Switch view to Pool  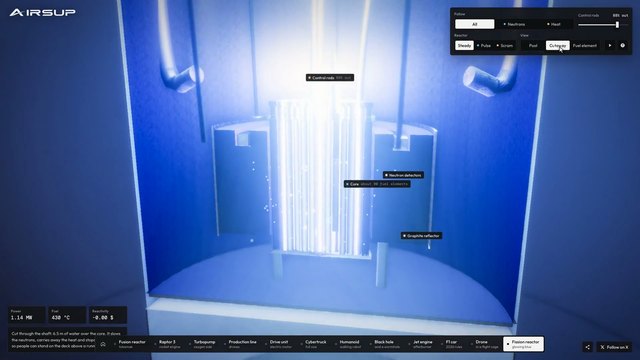tap(533, 46)
